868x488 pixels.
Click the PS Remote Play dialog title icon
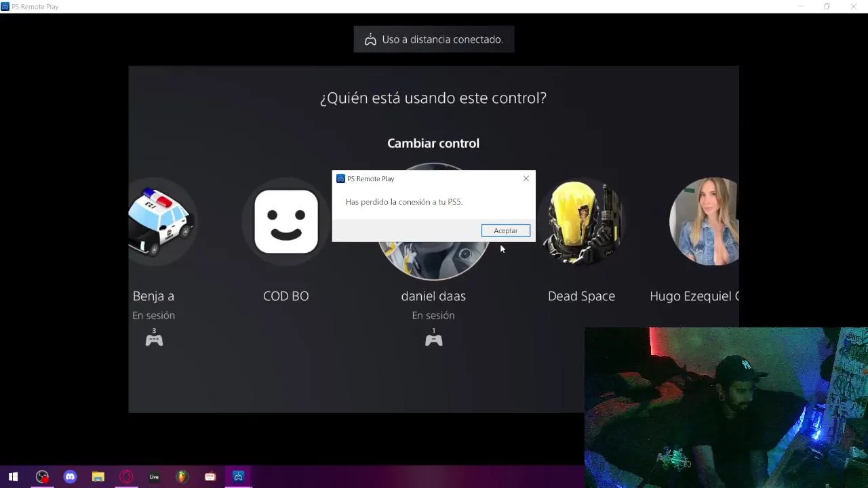(x=340, y=178)
